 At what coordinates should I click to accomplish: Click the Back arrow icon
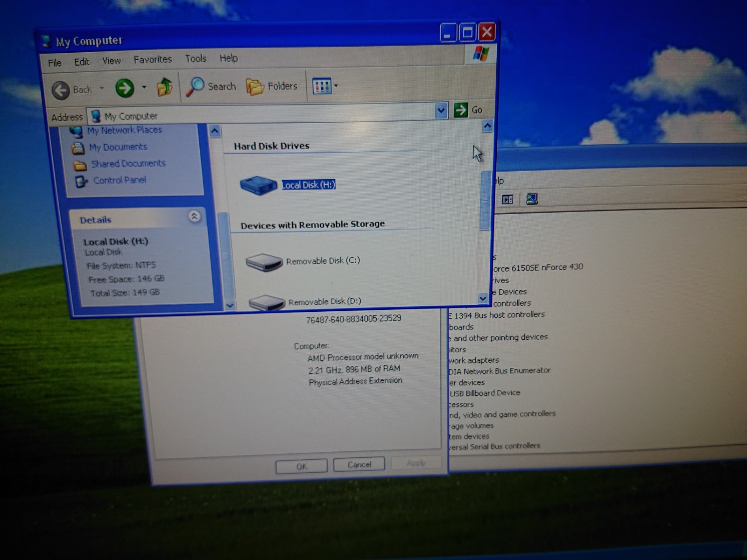(x=61, y=90)
